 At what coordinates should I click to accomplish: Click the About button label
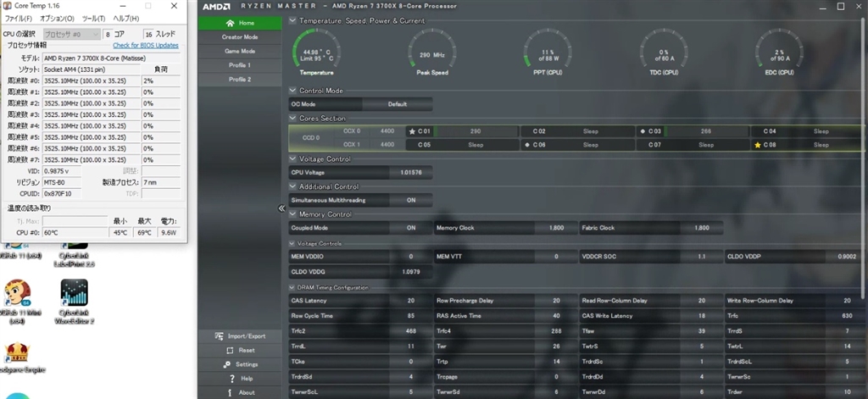point(247,393)
